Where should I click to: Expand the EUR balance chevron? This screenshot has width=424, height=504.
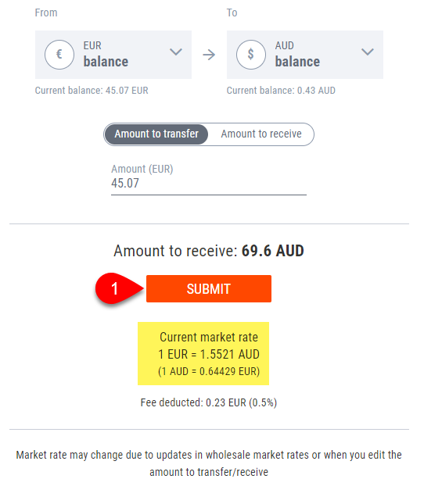click(176, 52)
